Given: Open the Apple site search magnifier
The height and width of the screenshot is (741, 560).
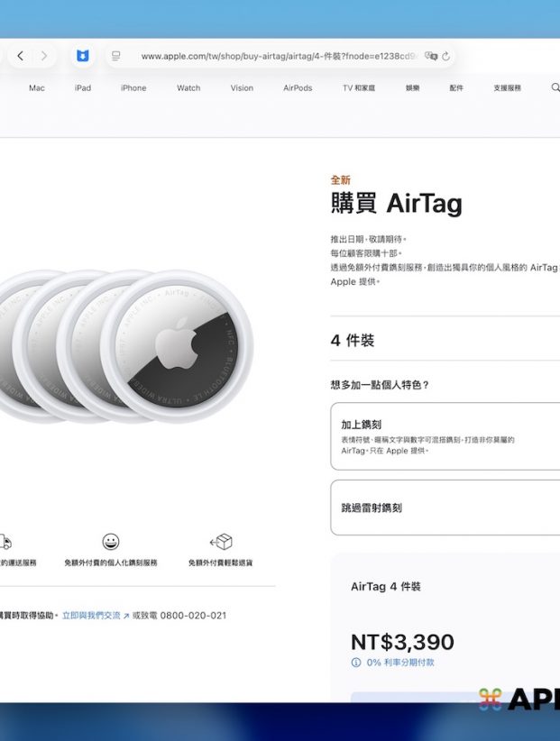Looking at the screenshot, I should pos(555,88).
